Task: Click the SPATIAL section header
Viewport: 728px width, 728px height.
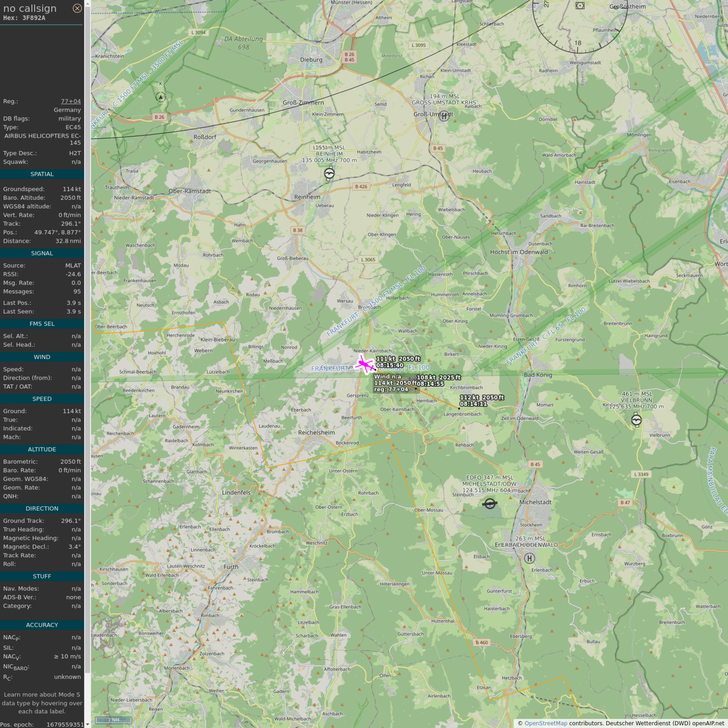Action: coord(42,174)
